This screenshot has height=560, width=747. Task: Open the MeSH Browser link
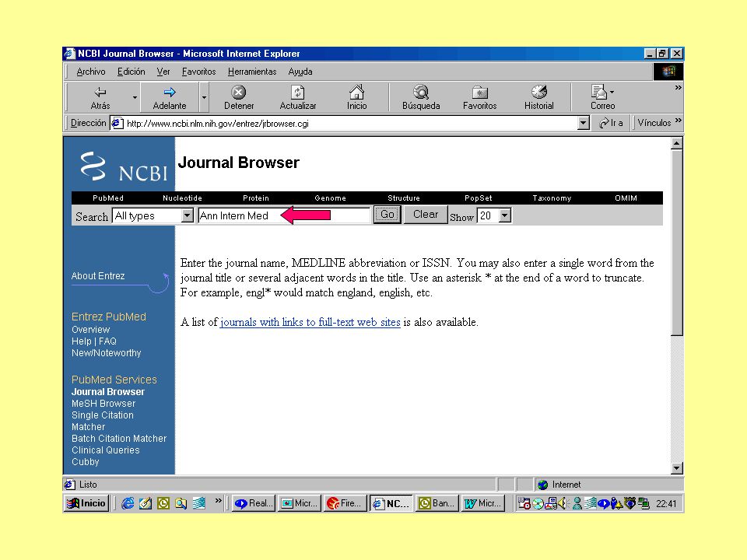click(103, 404)
